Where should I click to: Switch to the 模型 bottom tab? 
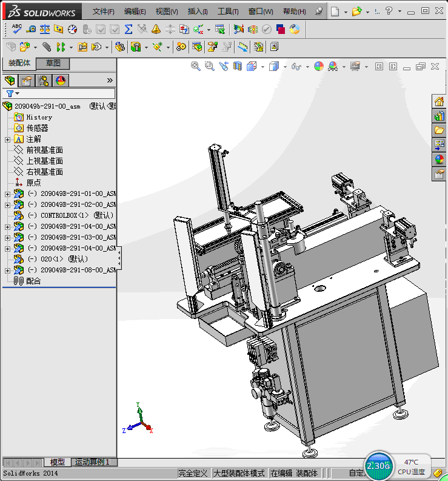(x=58, y=462)
